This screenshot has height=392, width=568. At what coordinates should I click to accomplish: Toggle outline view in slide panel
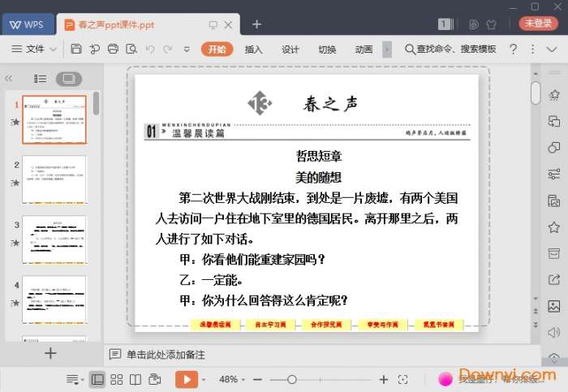coord(41,79)
